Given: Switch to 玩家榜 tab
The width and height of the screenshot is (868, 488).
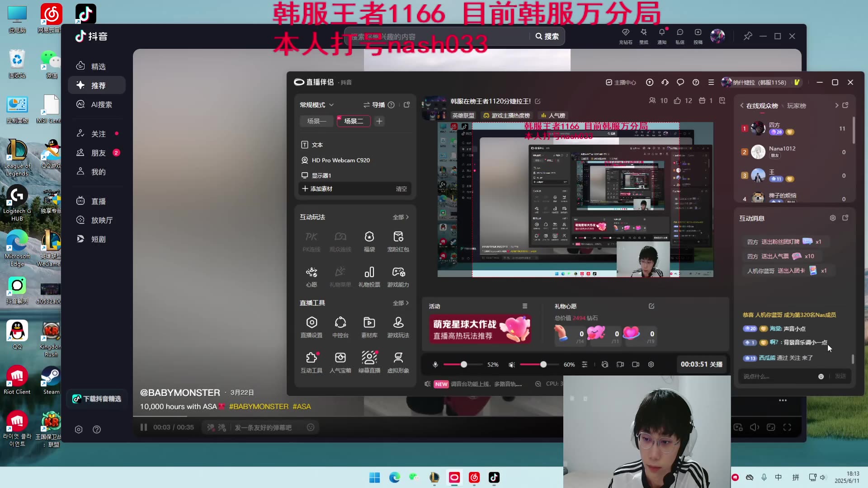Looking at the screenshot, I should coord(797,106).
